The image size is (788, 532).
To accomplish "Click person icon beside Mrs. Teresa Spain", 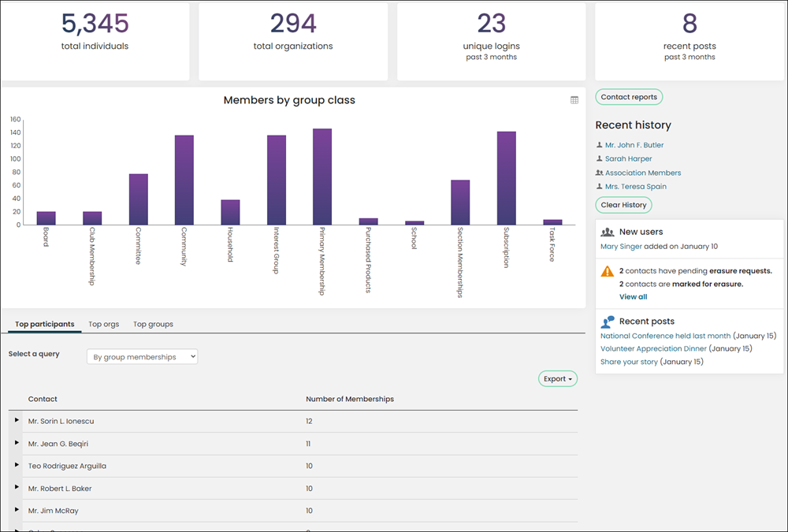I will click(599, 186).
